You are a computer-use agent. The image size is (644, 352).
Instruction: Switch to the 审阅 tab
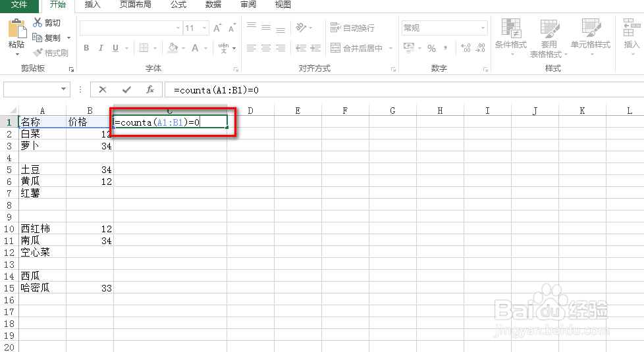[248, 5]
